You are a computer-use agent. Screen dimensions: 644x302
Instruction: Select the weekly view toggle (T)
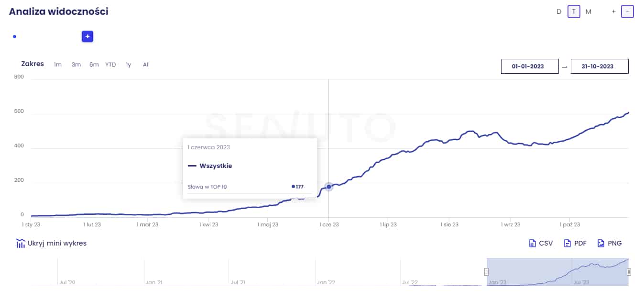pyautogui.click(x=574, y=11)
